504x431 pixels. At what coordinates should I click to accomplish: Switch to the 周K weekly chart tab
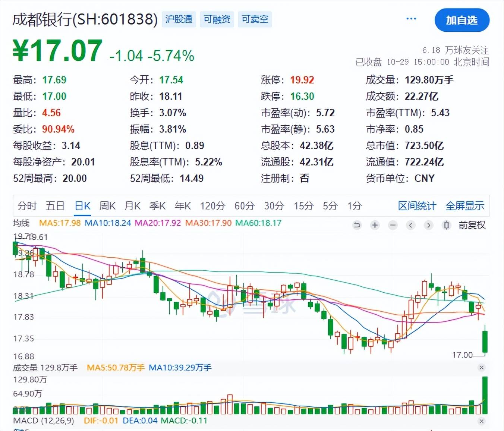[x=107, y=206]
